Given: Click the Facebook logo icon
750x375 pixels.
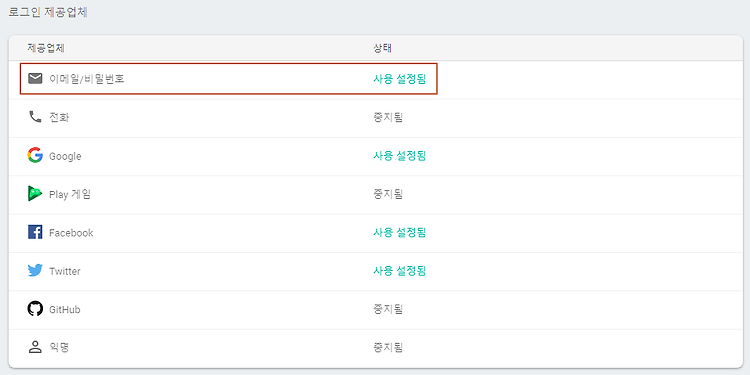Looking at the screenshot, I should click(35, 232).
